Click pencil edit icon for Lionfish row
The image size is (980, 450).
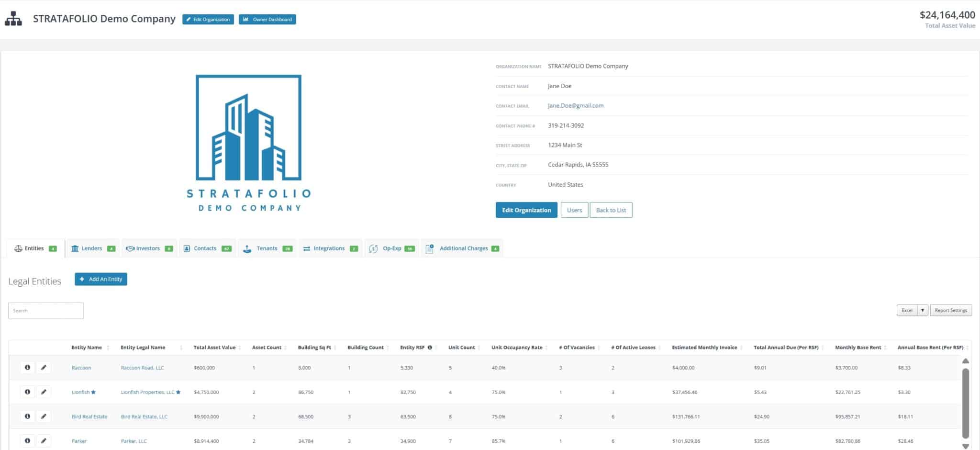point(44,392)
